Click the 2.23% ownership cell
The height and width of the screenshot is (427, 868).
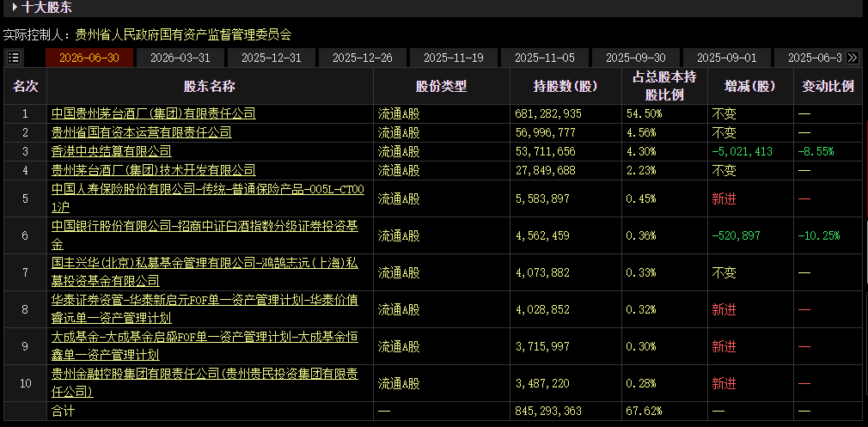(x=641, y=170)
